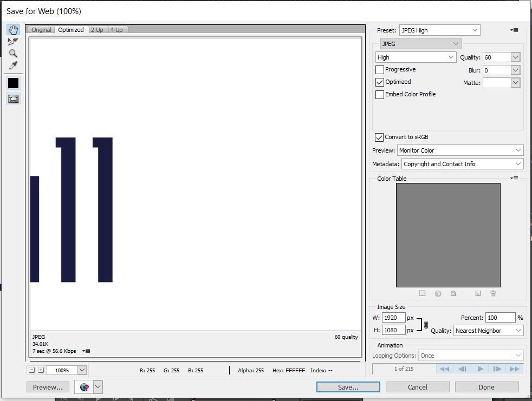This screenshot has width=532, height=401.
Task: Open the Quality 60 slider dropdown arrow
Action: point(515,57)
